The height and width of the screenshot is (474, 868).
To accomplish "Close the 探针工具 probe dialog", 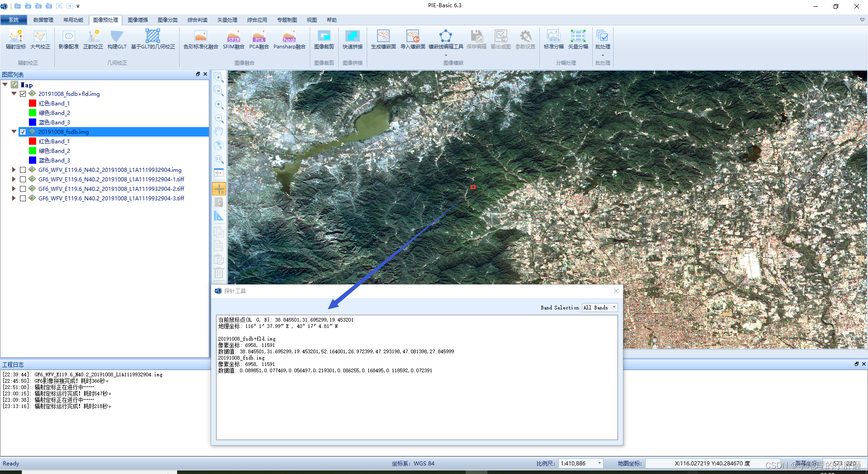I will point(616,291).
